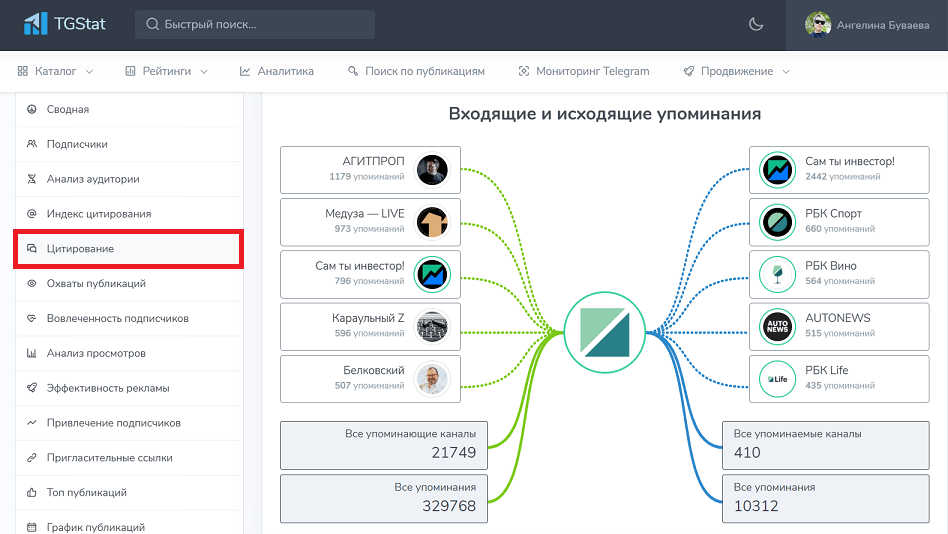Click the Мониторинг Telegram scan icon
Viewport: 948px width, 534px height.
[x=524, y=71]
